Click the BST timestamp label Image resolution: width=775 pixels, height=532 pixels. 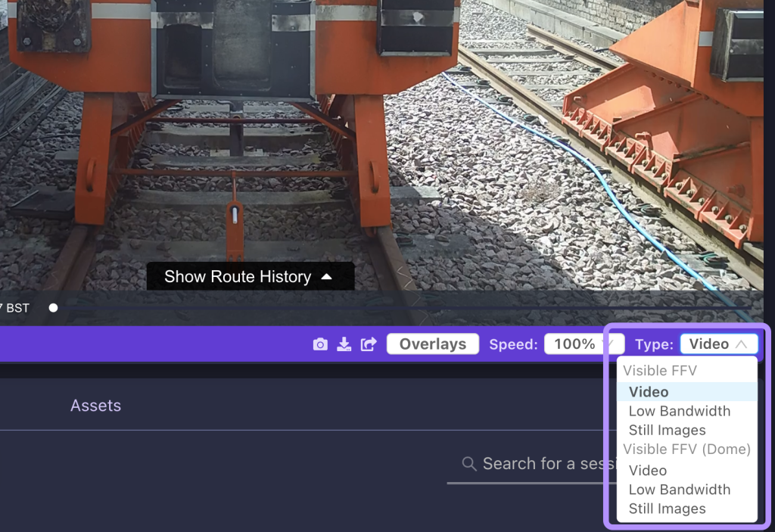[15, 308]
